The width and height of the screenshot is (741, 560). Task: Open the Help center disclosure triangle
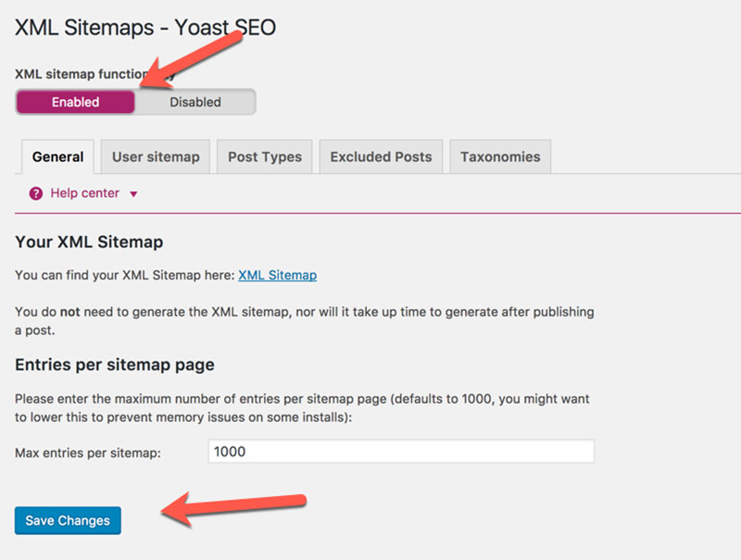tap(133, 193)
